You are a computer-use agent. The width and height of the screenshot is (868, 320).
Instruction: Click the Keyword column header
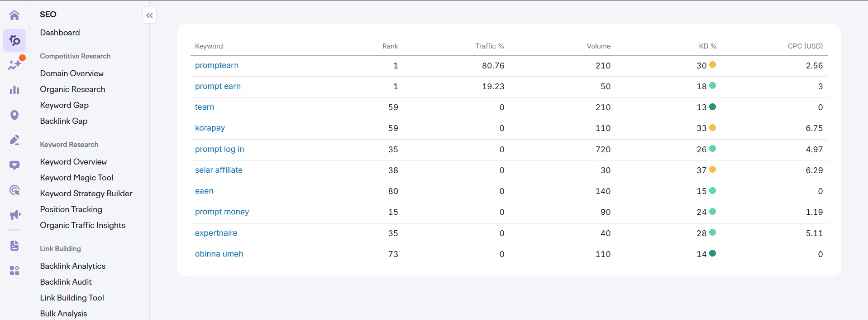point(209,46)
